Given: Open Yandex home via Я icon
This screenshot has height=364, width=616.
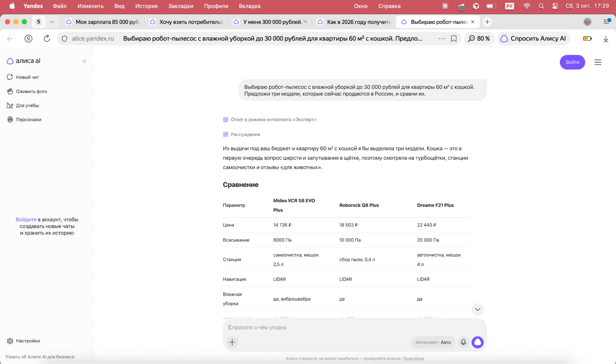Looking at the screenshot, I should (28, 39).
